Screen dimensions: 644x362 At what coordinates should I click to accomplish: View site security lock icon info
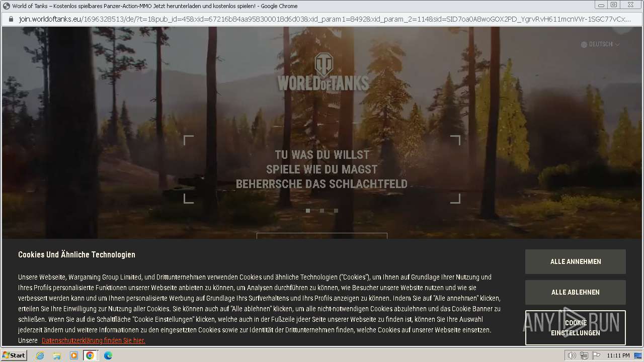pyautogui.click(x=11, y=19)
